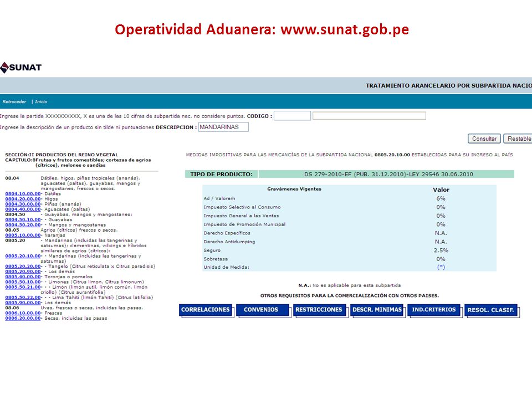Open subpartida 0804.50.10.00 Guayabas
This screenshot has height=399, width=532.
(23, 219)
